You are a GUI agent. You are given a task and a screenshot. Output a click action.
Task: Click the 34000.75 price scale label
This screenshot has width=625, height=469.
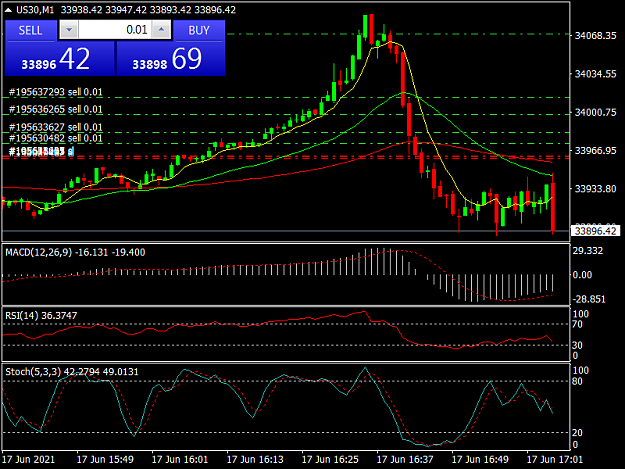point(596,113)
